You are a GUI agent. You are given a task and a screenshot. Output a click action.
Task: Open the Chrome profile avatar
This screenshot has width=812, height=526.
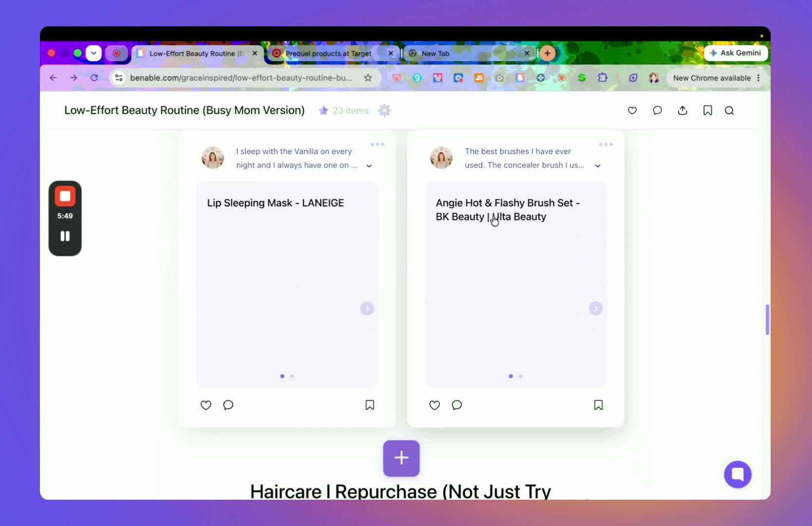(x=654, y=78)
